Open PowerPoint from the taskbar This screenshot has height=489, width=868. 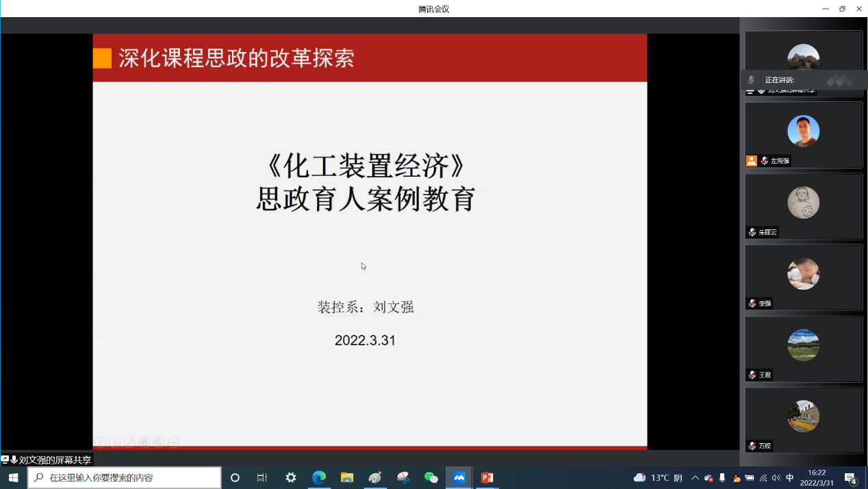487,477
